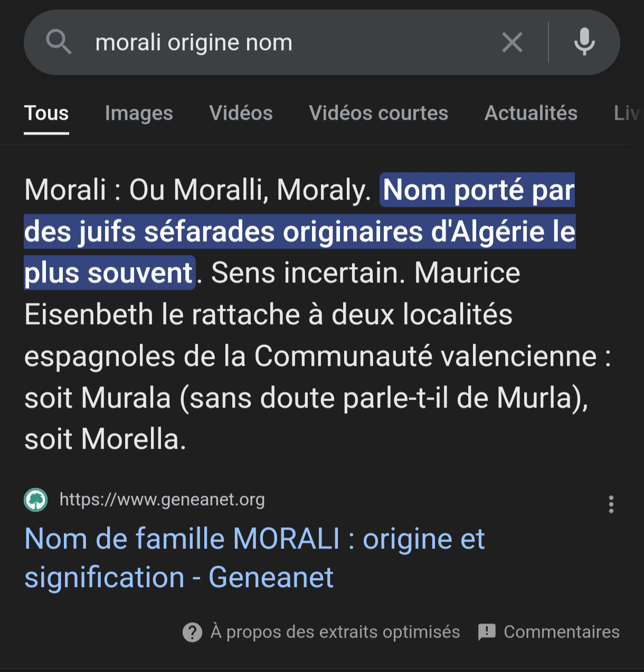This screenshot has width=644, height=672.
Task: Tap the question mark help icon
Action: (192, 632)
